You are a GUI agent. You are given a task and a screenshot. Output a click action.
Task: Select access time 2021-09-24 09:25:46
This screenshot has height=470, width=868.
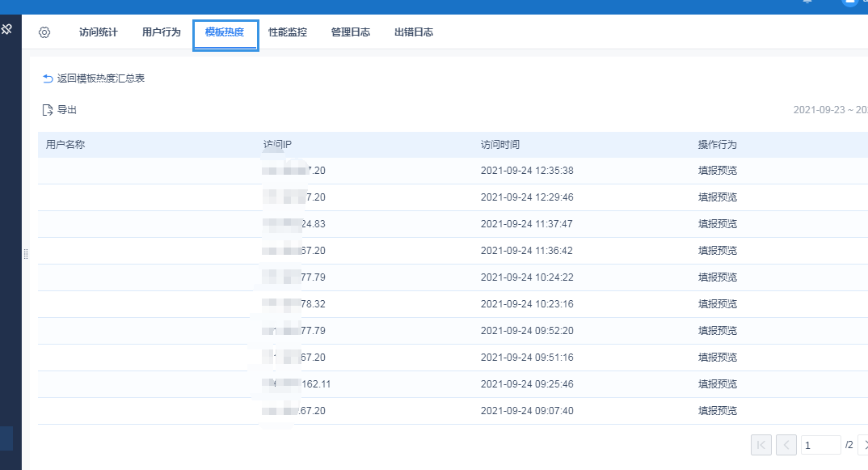(527, 384)
